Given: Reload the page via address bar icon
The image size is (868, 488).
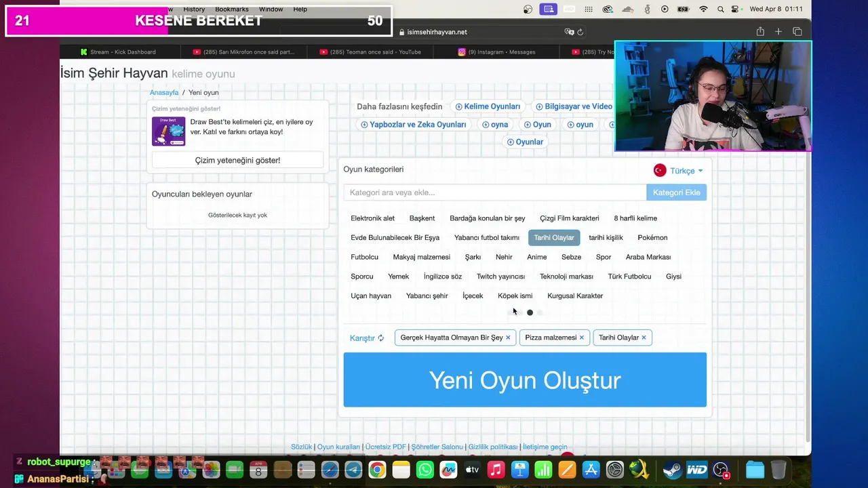Looking at the screenshot, I should click(x=580, y=32).
